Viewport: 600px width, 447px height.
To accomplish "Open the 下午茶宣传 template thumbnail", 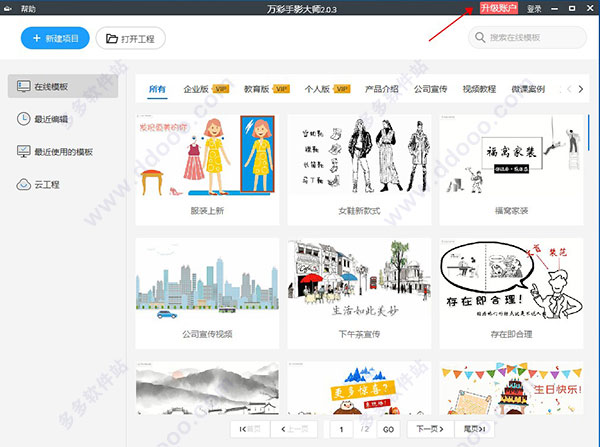I will 359,279.
